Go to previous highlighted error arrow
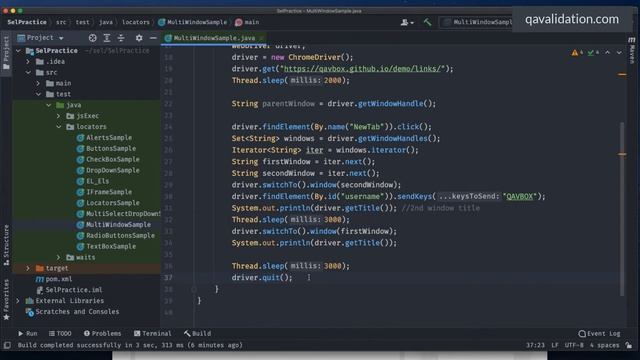The width and height of the screenshot is (640, 360). [x=607, y=53]
